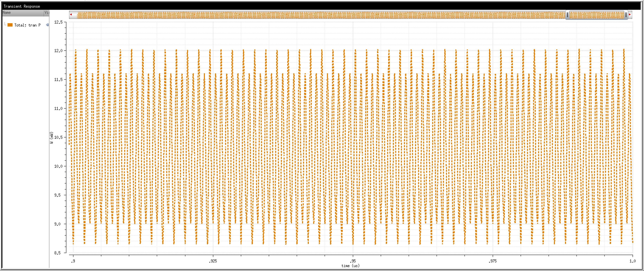Viewport: 644px width, 271px height.
Task: Click the .925 tick label on time axis
Action: 213,261
